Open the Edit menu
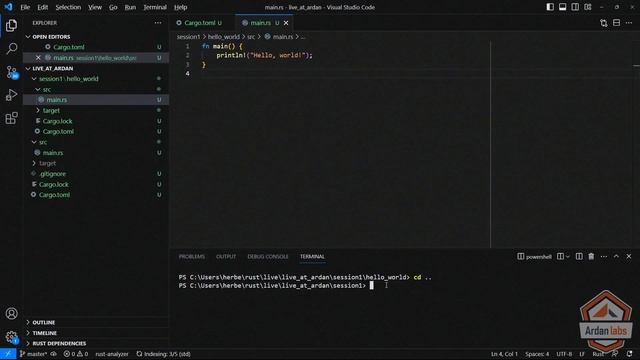640x360 pixels. coord(42,7)
